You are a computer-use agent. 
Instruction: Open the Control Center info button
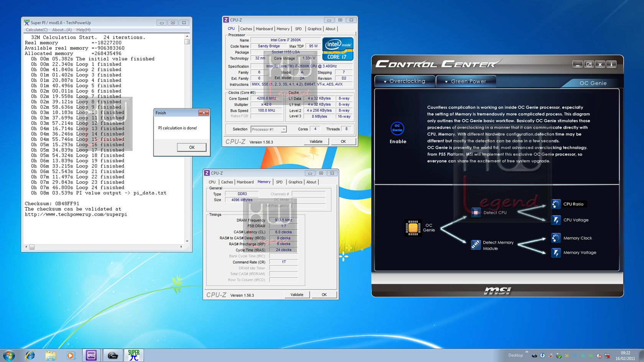click(x=612, y=64)
